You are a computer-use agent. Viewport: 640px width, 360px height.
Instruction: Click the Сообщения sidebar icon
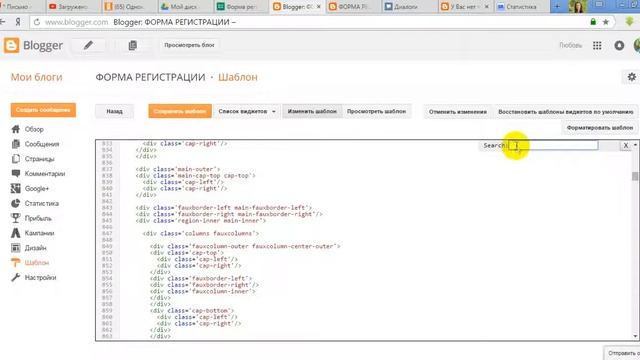click(x=16, y=144)
